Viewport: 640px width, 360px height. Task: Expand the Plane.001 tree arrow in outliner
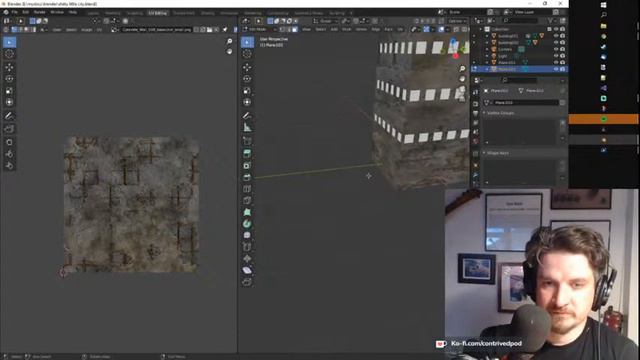click(487, 62)
